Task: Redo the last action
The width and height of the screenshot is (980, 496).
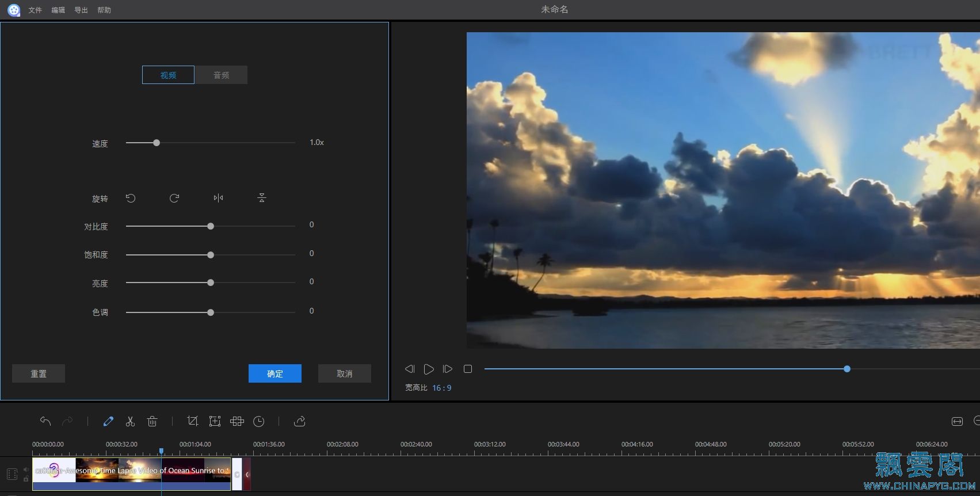Action: click(67, 421)
